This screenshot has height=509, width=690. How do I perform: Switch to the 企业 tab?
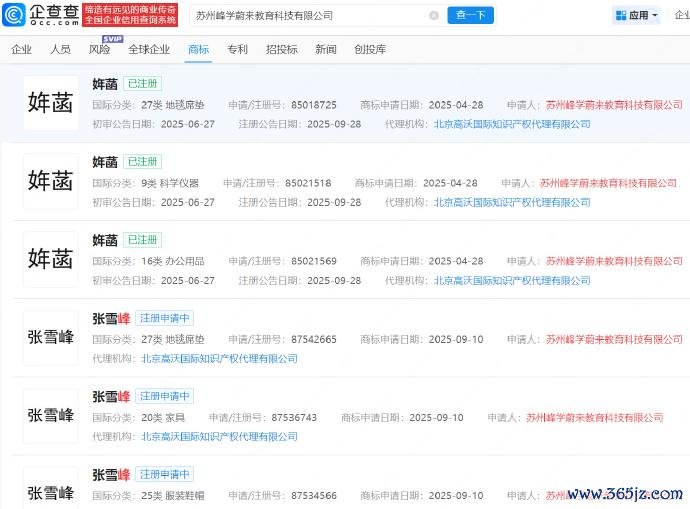point(22,49)
